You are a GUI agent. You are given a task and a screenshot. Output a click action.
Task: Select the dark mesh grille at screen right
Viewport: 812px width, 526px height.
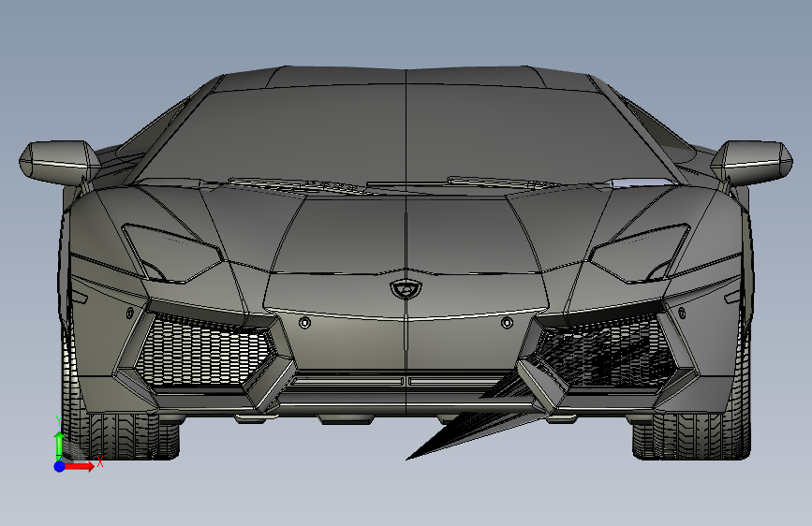tap(608, 352)
